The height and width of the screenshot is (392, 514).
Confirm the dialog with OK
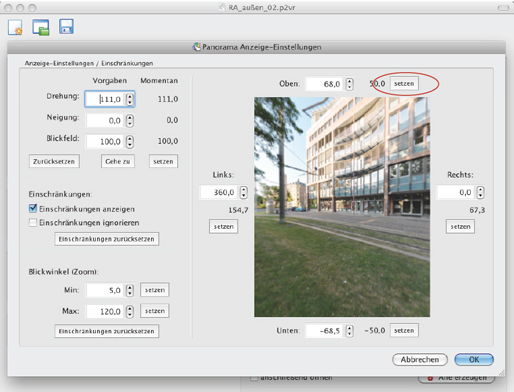pyautogui.click(x=474, y=360)
